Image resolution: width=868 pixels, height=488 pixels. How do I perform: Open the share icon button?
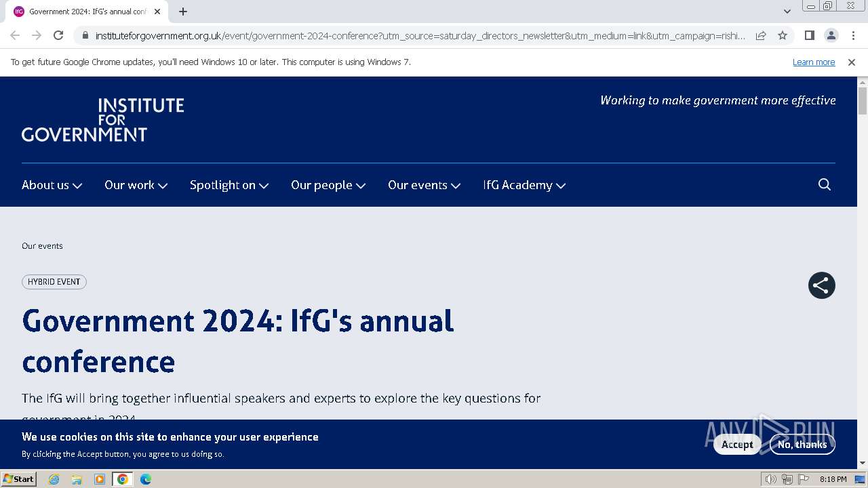[821, 285]
